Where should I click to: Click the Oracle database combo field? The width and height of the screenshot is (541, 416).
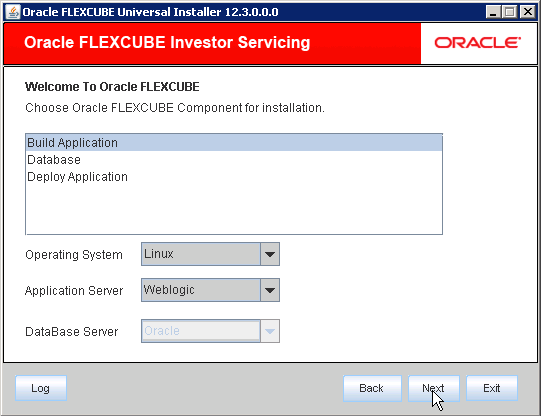pyautogui.click(x=201, y=331)
